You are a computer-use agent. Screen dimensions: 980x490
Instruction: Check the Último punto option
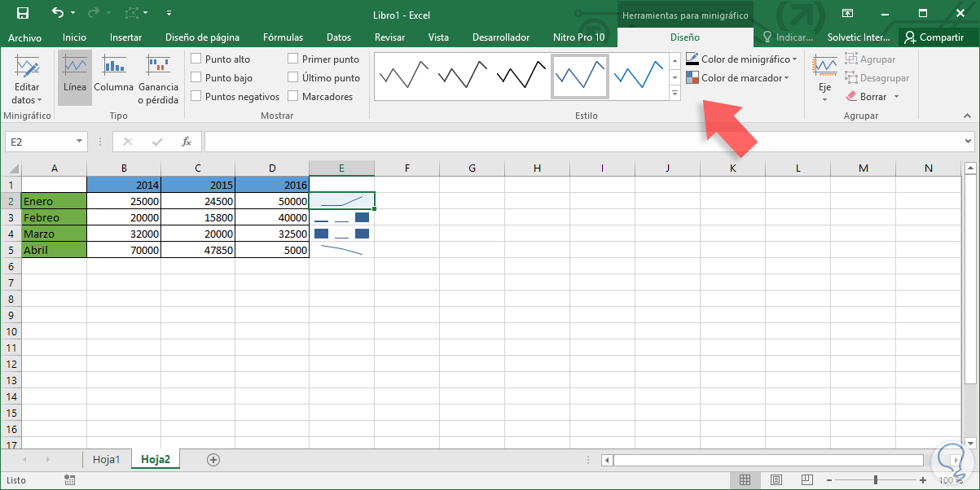click(292, 78)
